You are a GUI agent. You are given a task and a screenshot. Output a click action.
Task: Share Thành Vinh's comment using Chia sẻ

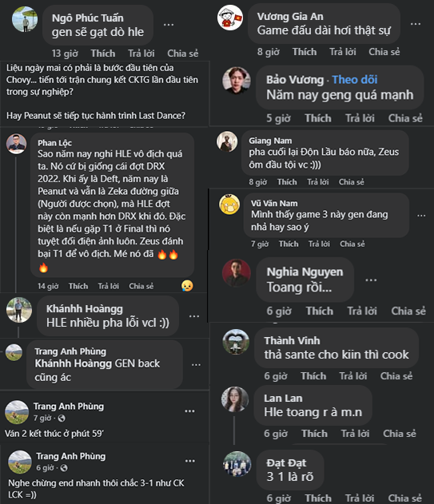(x=396, y=376)
